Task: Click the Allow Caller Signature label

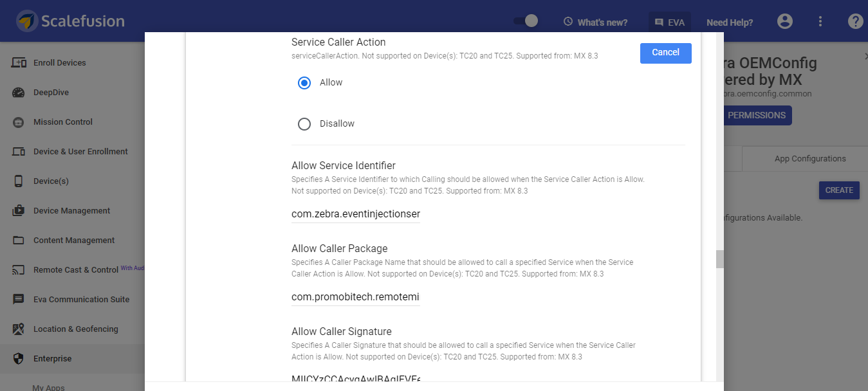Action: (x=342, y=331)
